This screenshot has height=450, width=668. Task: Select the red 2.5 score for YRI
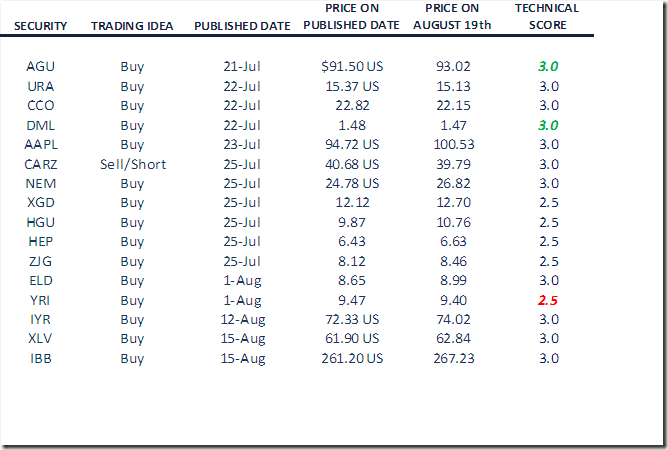(x=547, y=300)
